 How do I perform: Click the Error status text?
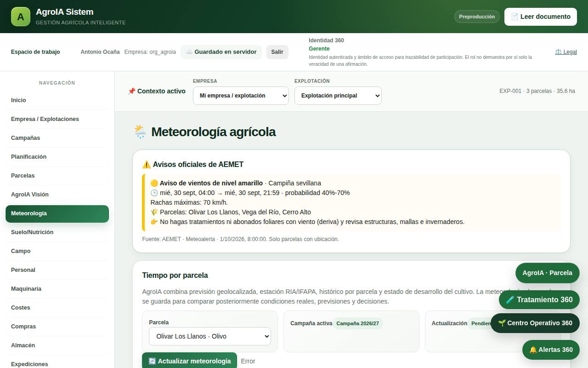248,361
